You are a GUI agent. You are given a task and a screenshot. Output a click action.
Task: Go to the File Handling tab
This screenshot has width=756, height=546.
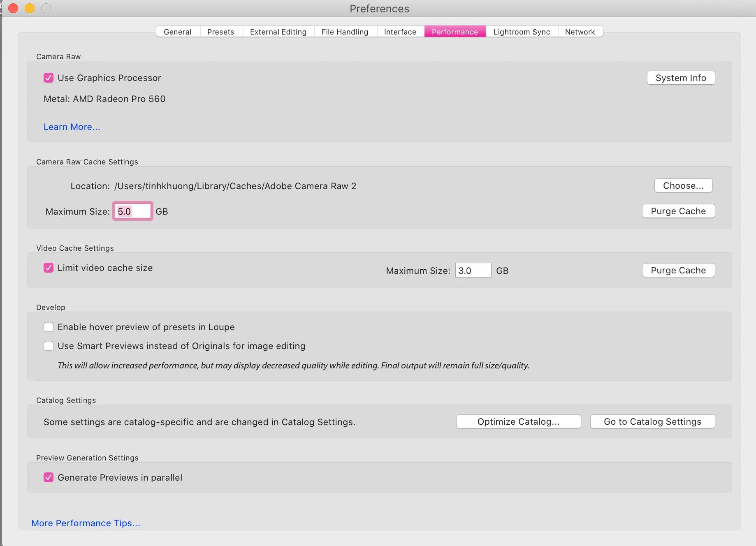[345, 32]
